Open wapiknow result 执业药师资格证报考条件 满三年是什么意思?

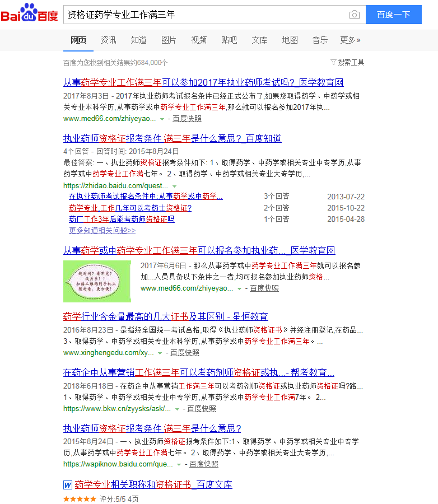click(152, 428)
